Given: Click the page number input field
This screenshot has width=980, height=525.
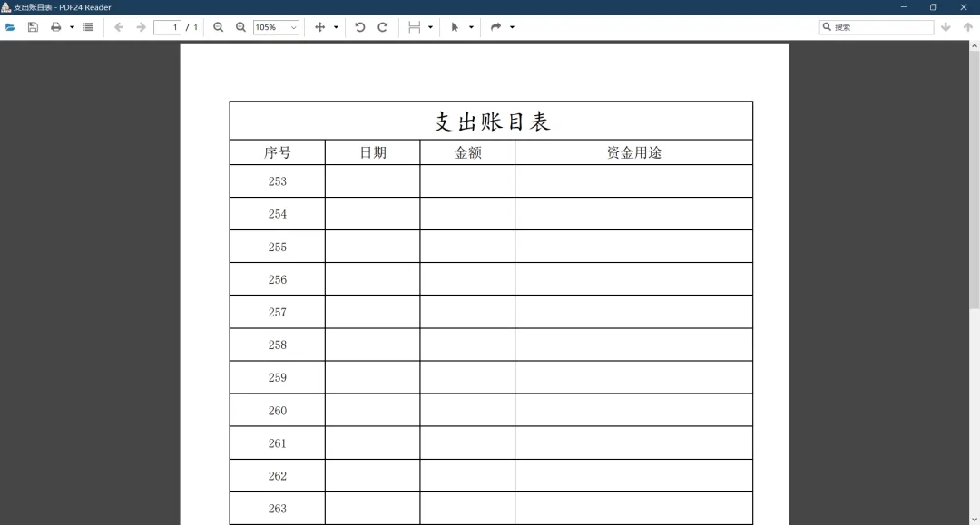Looking at the screenshot, I should pos(167,27).
